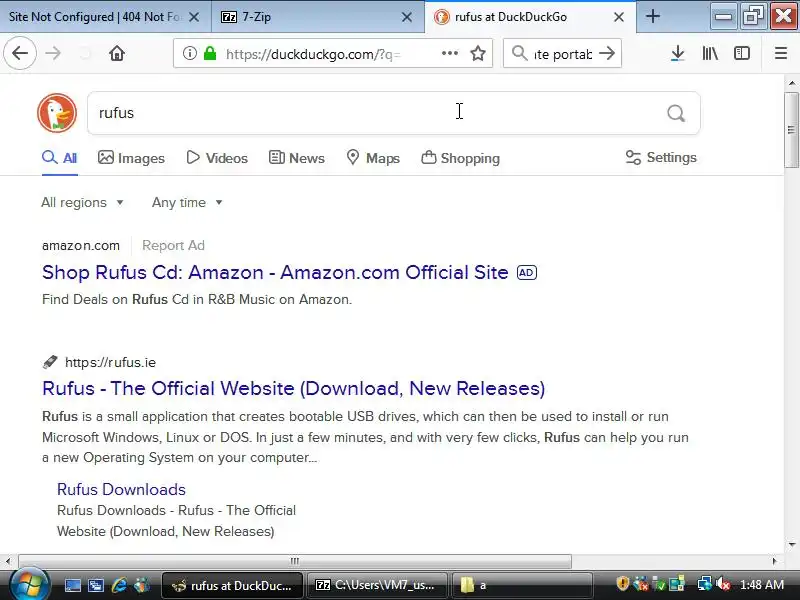The width and height of the screenshot is (800, 600).
Task: Open the Firefox hamburger menu
Action: (781, 53)
